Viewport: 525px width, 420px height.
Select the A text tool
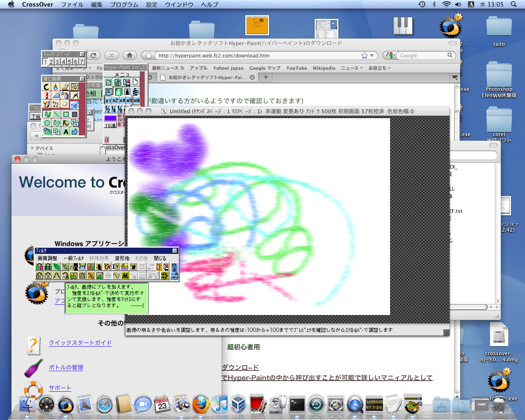coord(66,132)
